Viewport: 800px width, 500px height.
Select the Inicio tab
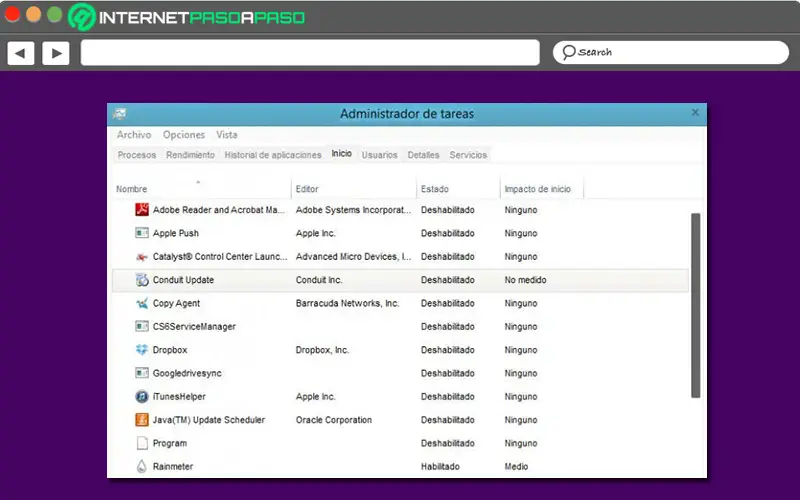(x=341, y=154)
